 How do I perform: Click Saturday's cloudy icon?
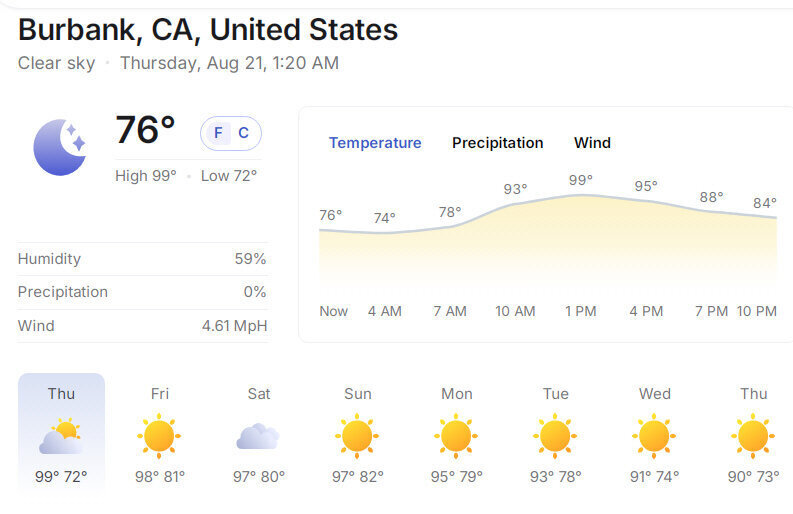click(258, 437)
